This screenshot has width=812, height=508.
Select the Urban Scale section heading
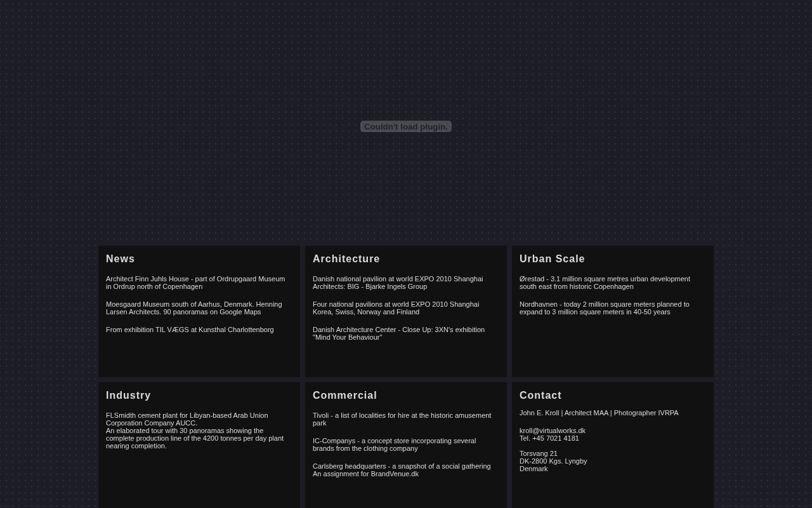coord(552,258)
